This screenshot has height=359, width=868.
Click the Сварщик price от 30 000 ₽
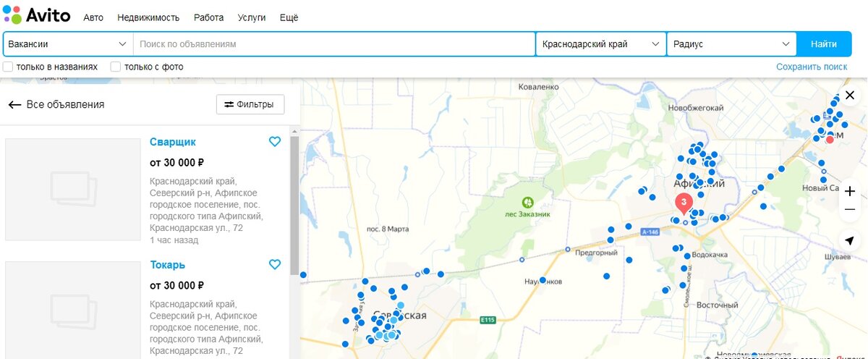tap(176, 162)
